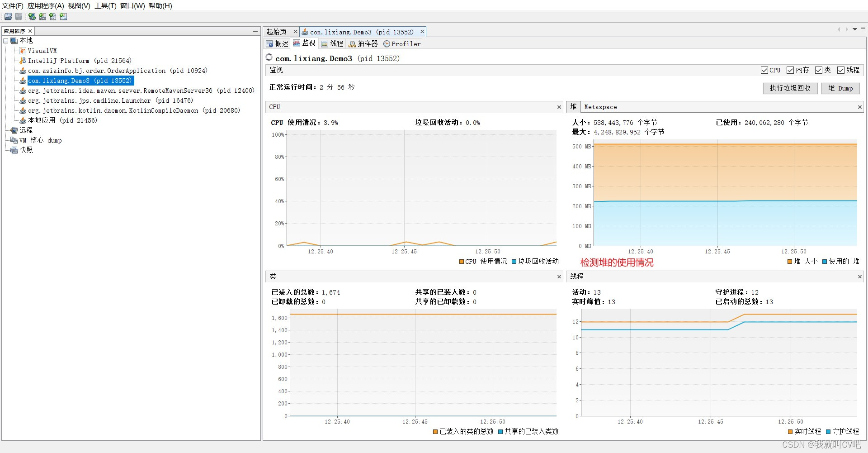Open the 工具(T) menu
Image resolution: width=868 pixels, height=453 pixels.
(x=105, y=6)
